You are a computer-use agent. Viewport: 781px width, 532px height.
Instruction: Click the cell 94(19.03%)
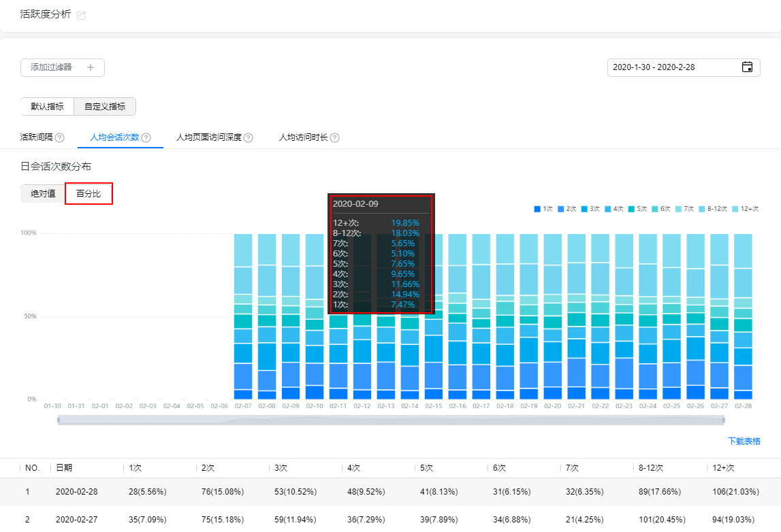pyautogui.click(x=733, y=520)
